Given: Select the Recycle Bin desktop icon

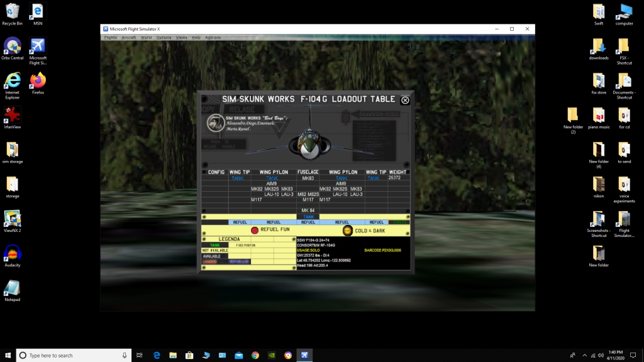Looking at the screenshot, I should pos(13,14).
